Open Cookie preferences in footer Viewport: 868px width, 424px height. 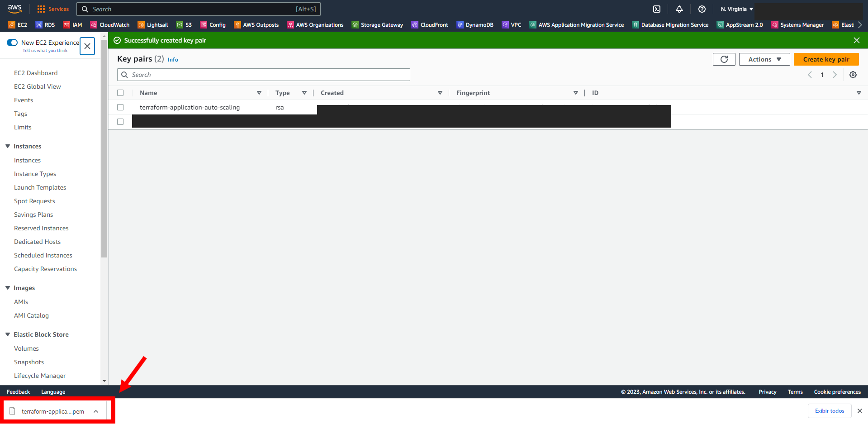pos(837,392)
